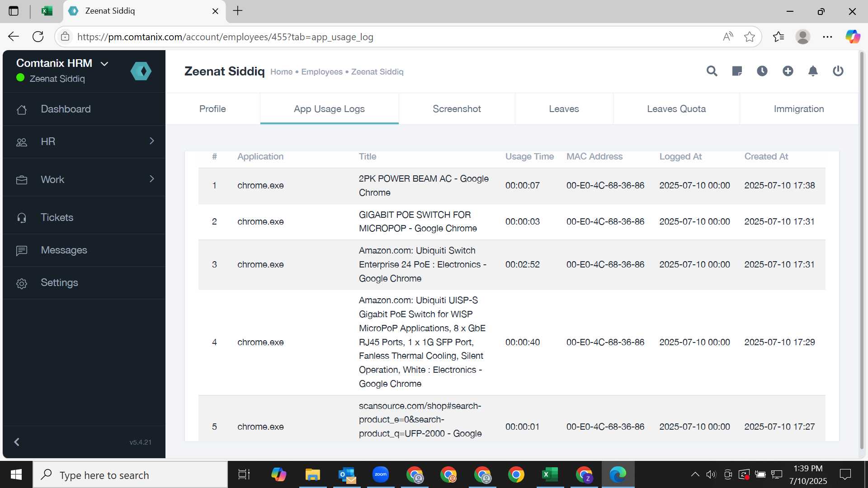
Task: Open tab actions menu icon
Action: pyautogui.click(x=14, y=11)
